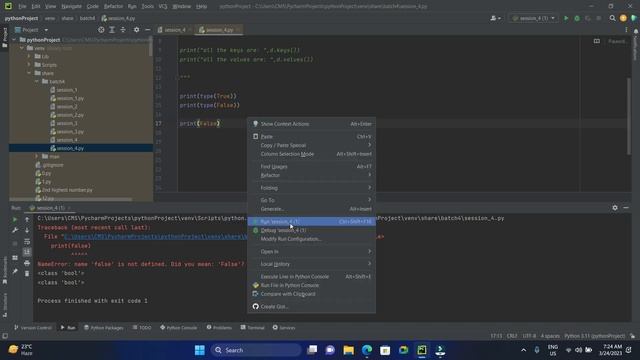
Task: Open Project panel settings gear
Action: coord(136,30)
